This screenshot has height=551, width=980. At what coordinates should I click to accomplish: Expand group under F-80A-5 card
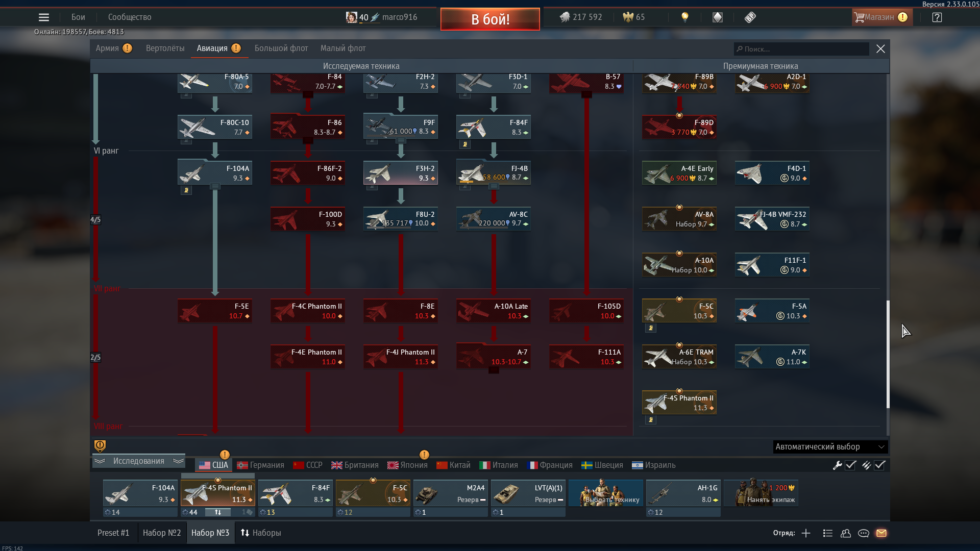point(186,95)
